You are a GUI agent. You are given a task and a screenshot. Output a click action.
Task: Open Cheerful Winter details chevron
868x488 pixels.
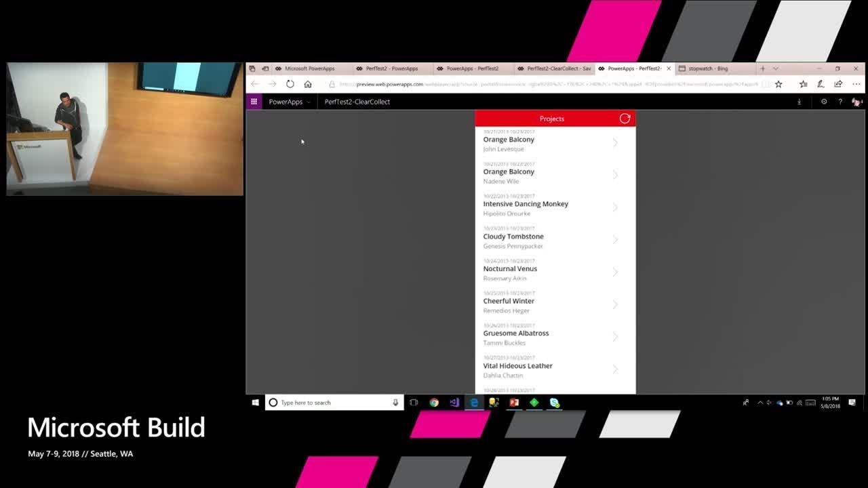pos(615,304)
